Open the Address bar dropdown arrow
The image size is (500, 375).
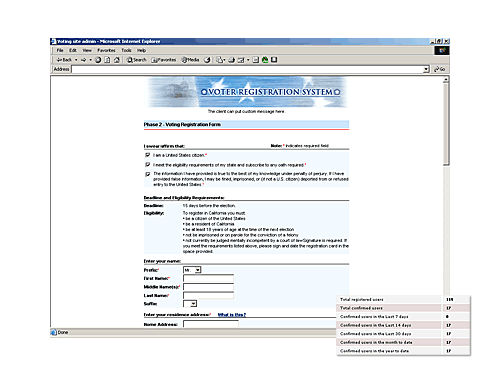point(426,69)
